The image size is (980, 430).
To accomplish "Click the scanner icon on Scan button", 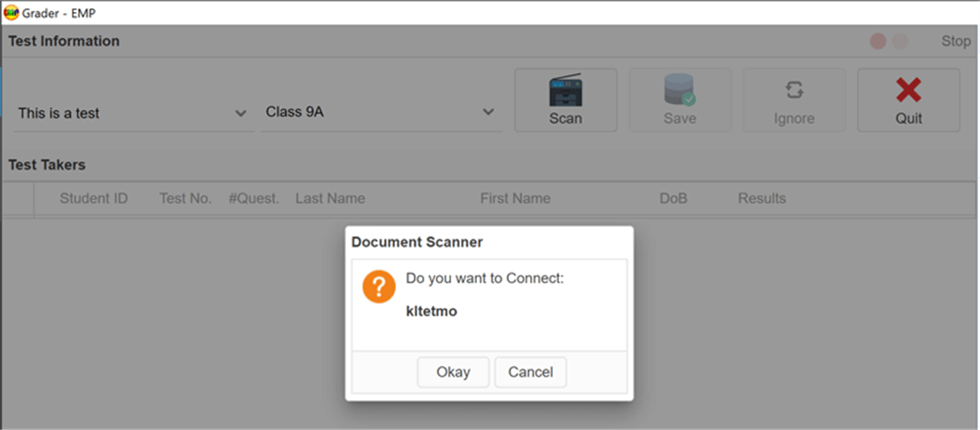I will [x=565, y=90].
